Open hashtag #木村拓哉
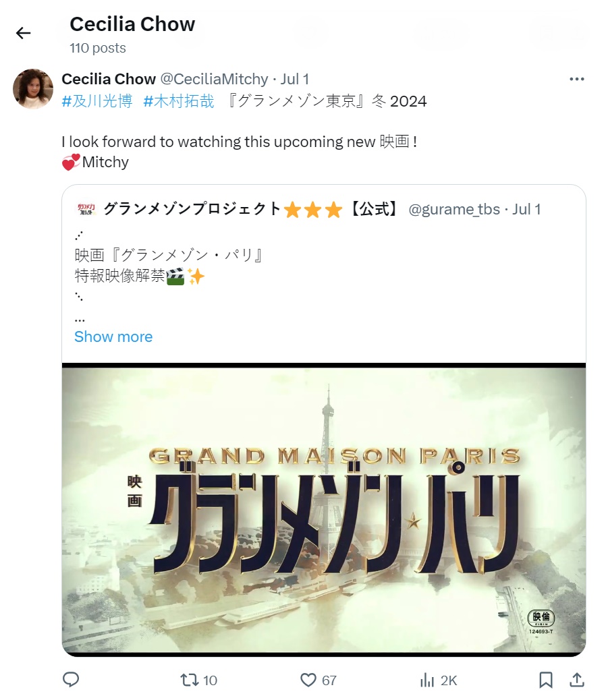Screen dimensions: 606x700 pyautogui.click(x=179, y=101)
